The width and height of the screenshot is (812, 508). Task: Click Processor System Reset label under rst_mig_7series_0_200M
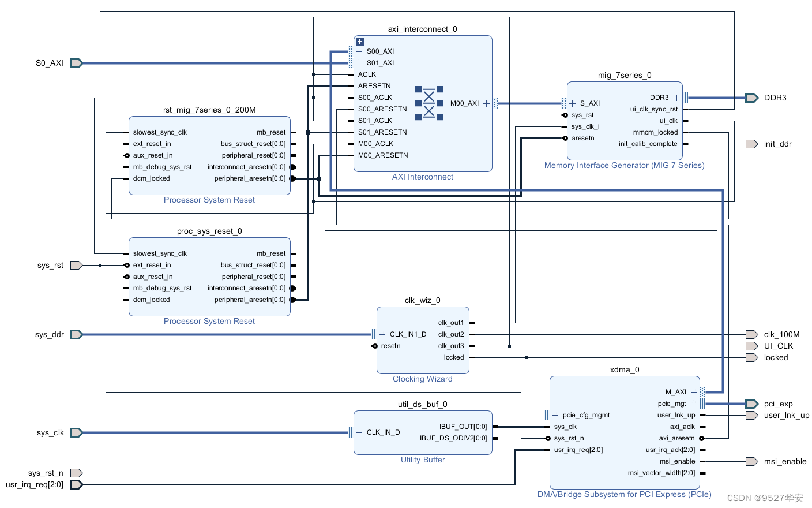(x=209, y=200)
